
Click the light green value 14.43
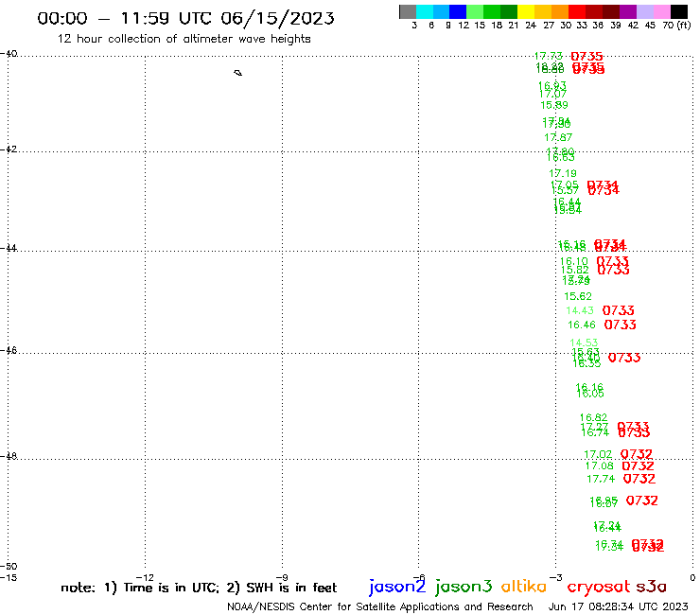580,310
